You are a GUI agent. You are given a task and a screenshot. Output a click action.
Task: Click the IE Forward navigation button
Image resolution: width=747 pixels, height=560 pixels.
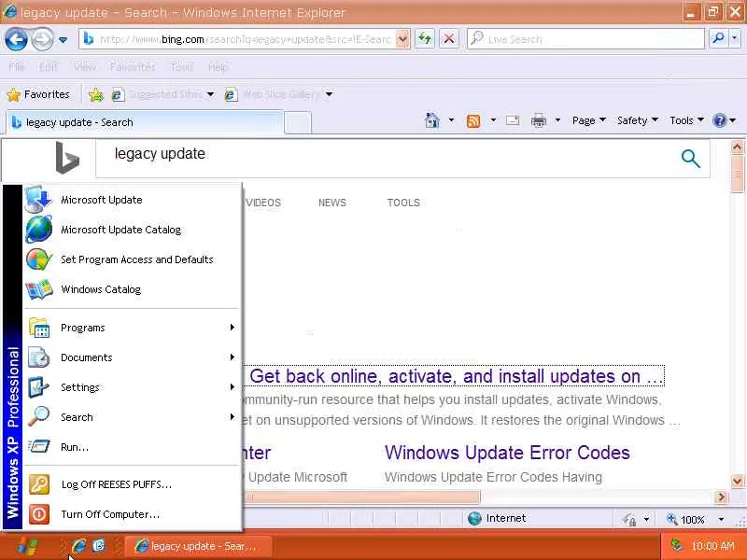(42, 39)
